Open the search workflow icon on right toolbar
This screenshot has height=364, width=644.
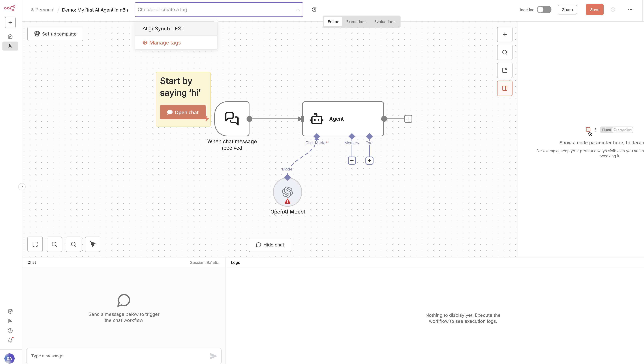tap(505, 52)
